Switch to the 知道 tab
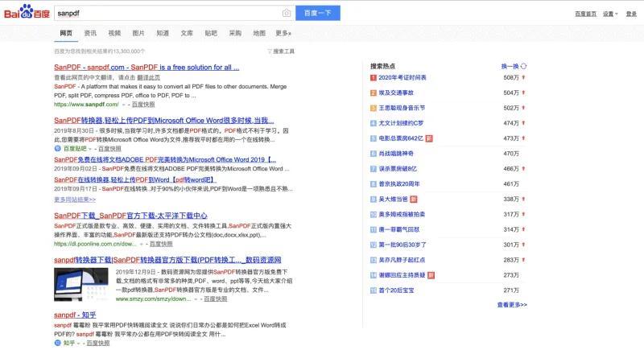This screenshot has width=644, height=350. click(x=163, y=33)
